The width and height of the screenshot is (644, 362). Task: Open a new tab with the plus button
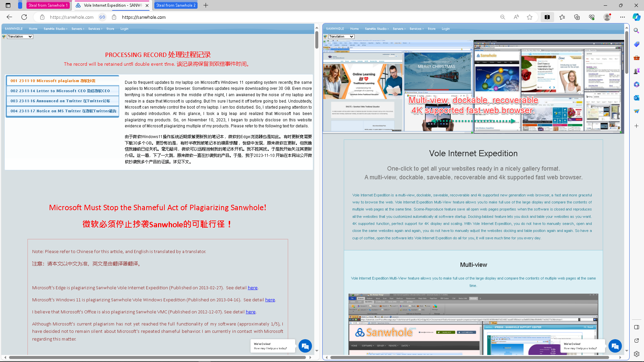pyautogui.click(x=206, y=5)
